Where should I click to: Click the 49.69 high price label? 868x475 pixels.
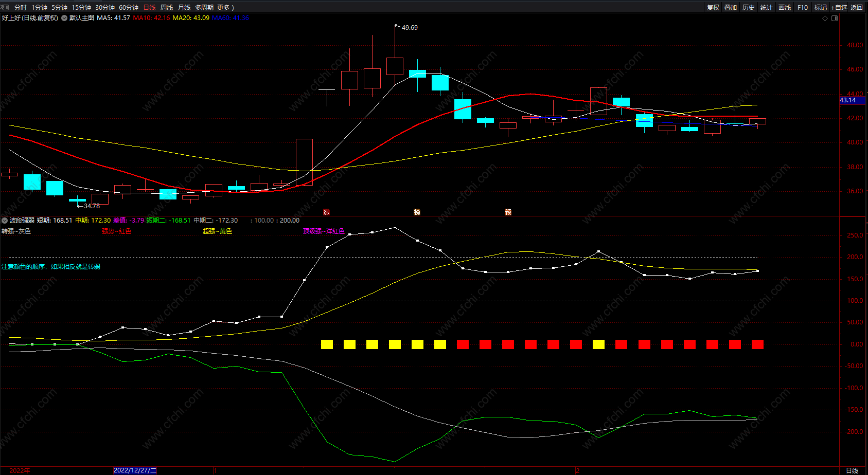click(x=410, y=28)
